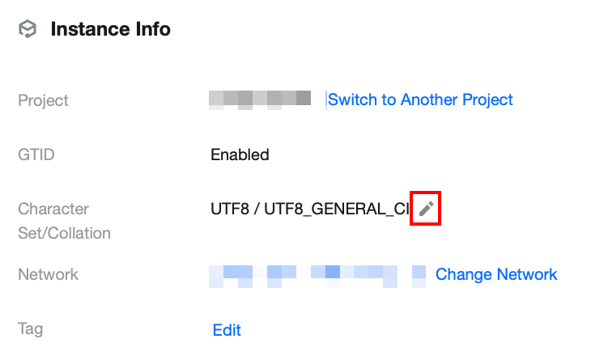Screen dimensions: 591x364
Task: Click the small blurred block before Change Network
Action: coord(419,274)
